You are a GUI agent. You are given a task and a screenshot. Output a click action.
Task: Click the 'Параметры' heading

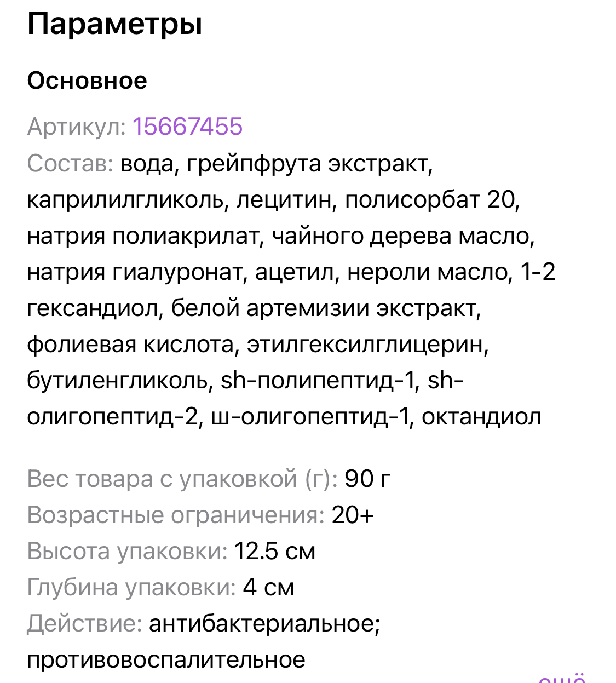pyautogui.click(x=115, y=24)
